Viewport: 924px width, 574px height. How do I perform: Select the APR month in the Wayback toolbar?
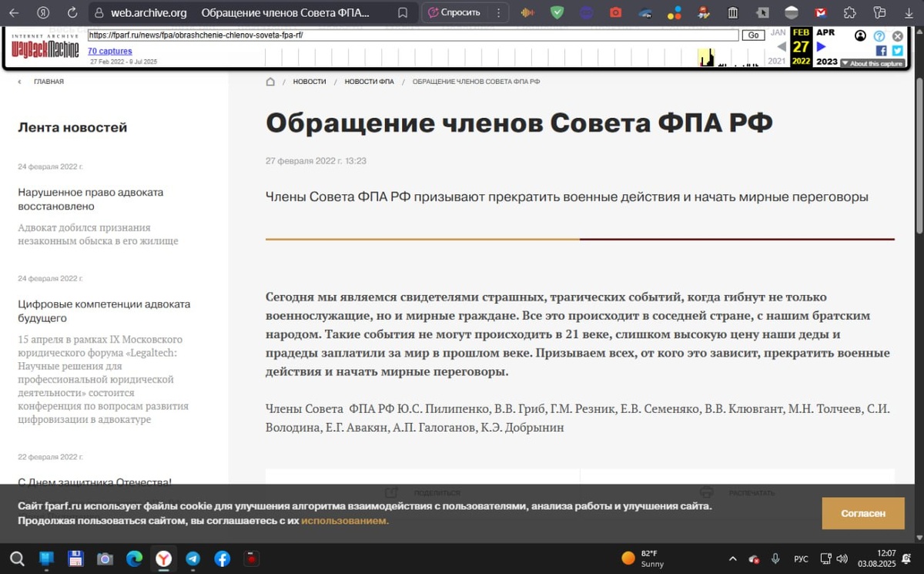(x=825, y=32)
